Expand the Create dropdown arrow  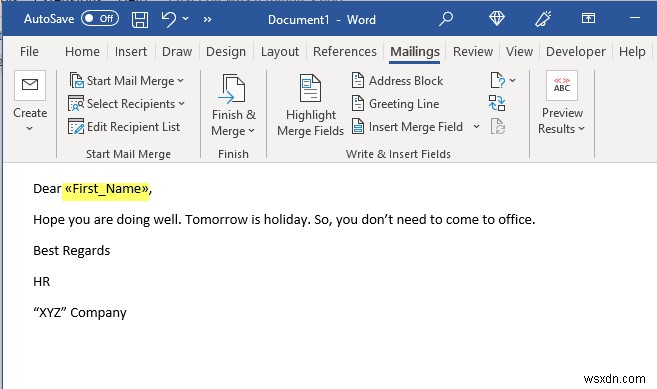click(29, 128)
